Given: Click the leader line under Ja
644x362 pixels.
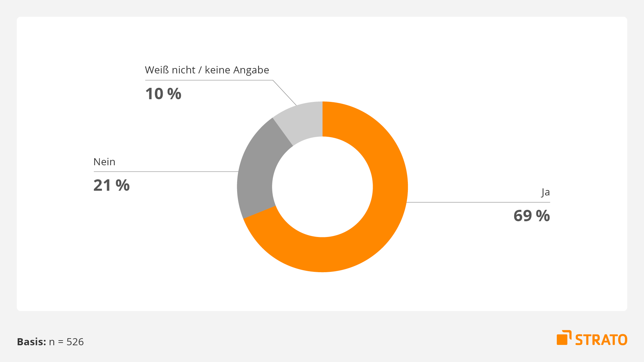Looking at the screenshot, I should [x=478, y=202].
